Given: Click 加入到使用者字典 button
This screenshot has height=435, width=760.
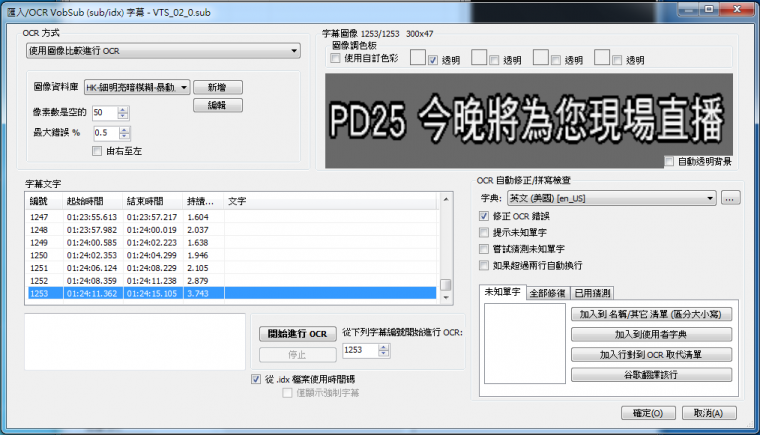Looking at the screenshot, I should (651, 335).
